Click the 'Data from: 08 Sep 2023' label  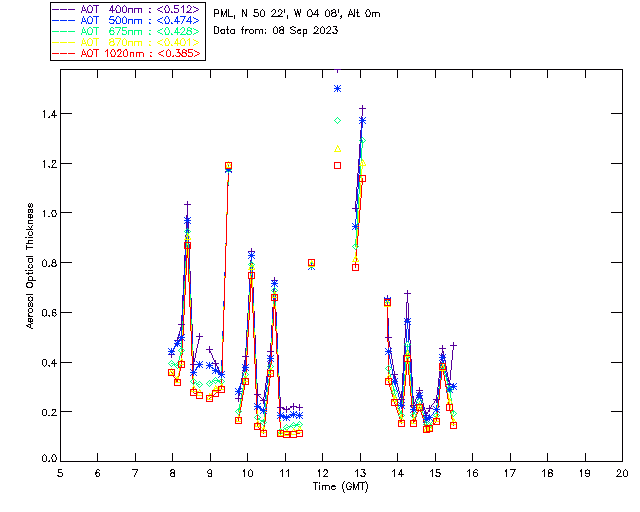[x=276, y=31]
